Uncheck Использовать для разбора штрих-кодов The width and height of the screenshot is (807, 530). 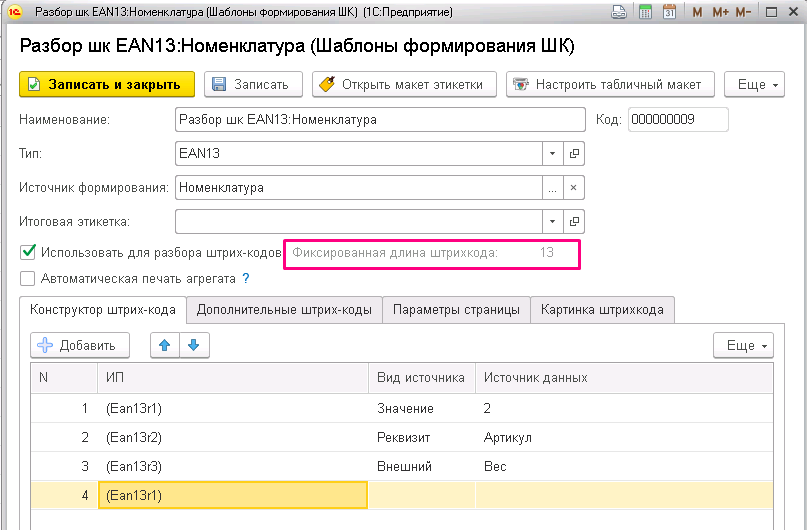tap(28, 252)
